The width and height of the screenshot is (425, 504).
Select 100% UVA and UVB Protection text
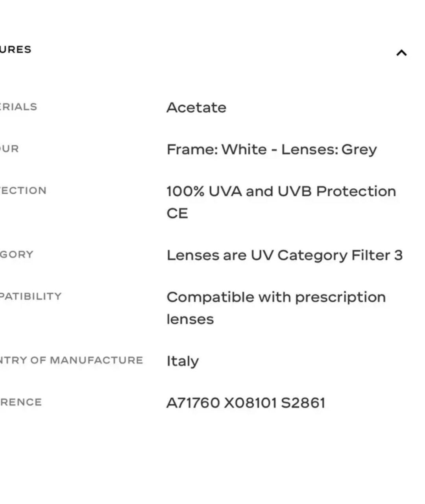point(281,191)
